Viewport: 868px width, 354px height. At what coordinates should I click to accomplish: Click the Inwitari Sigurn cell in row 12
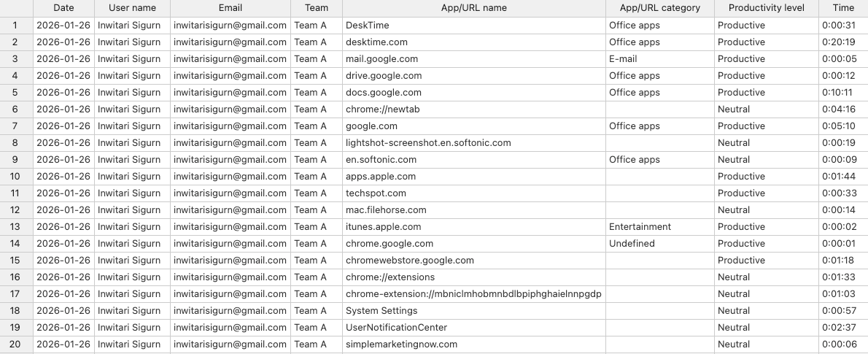coord(132,210)
